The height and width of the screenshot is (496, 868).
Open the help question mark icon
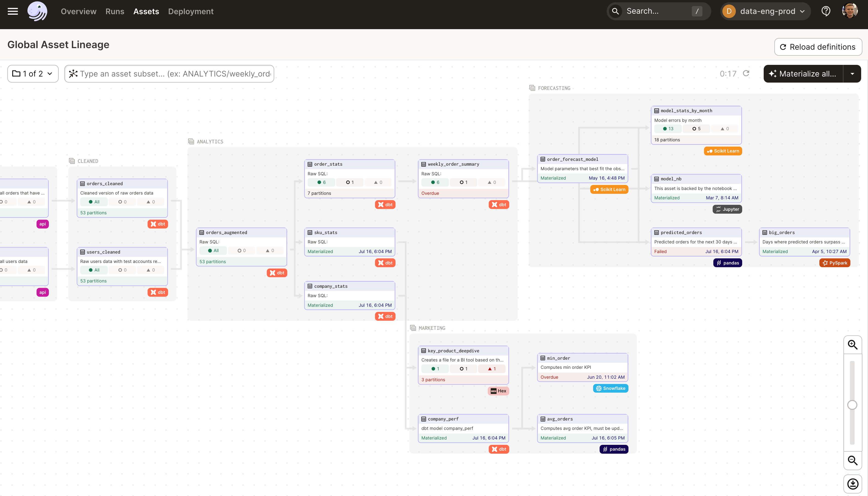[x=826, y=11]
